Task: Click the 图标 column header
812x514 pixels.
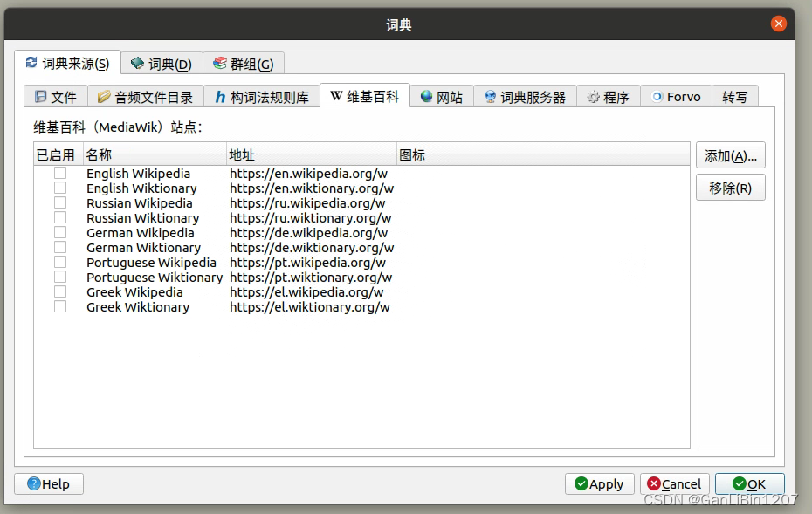Action: pyautogui.click(x=543, y=154)
